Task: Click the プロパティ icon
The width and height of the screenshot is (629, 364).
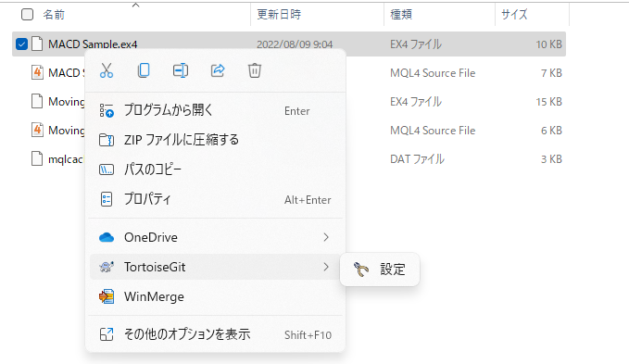Action: point(107,199)
